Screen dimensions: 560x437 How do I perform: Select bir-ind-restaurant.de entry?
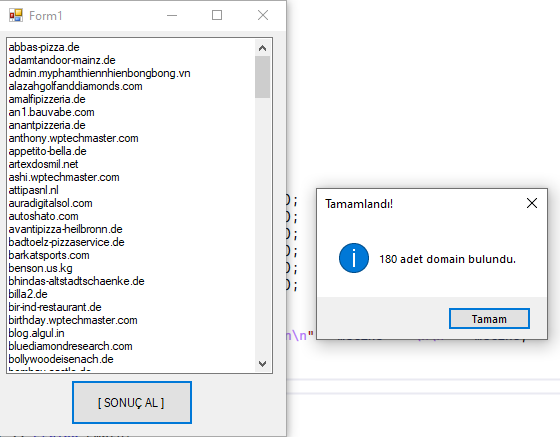[55, 307]
